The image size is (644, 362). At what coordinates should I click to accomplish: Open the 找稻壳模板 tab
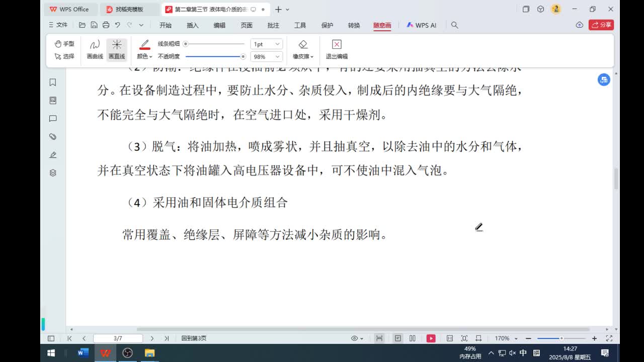point(129,9)
